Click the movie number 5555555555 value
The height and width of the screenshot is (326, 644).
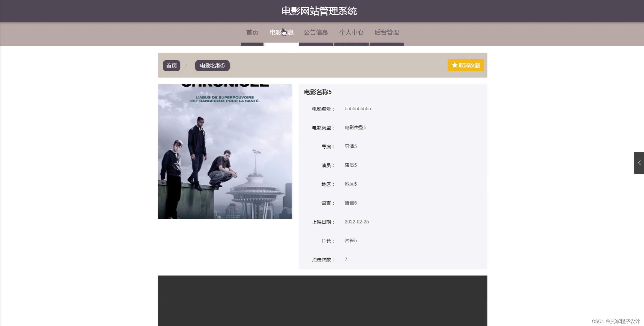click(x=357, y=109)
